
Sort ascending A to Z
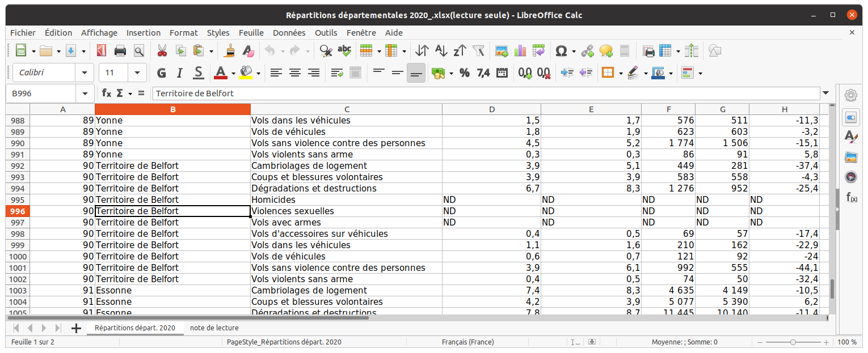441,51
